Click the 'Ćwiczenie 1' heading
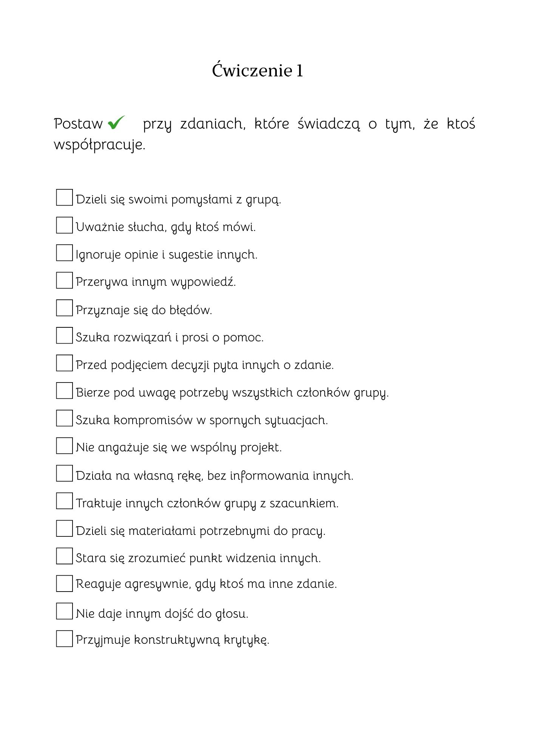 click(x=258, y=70)
